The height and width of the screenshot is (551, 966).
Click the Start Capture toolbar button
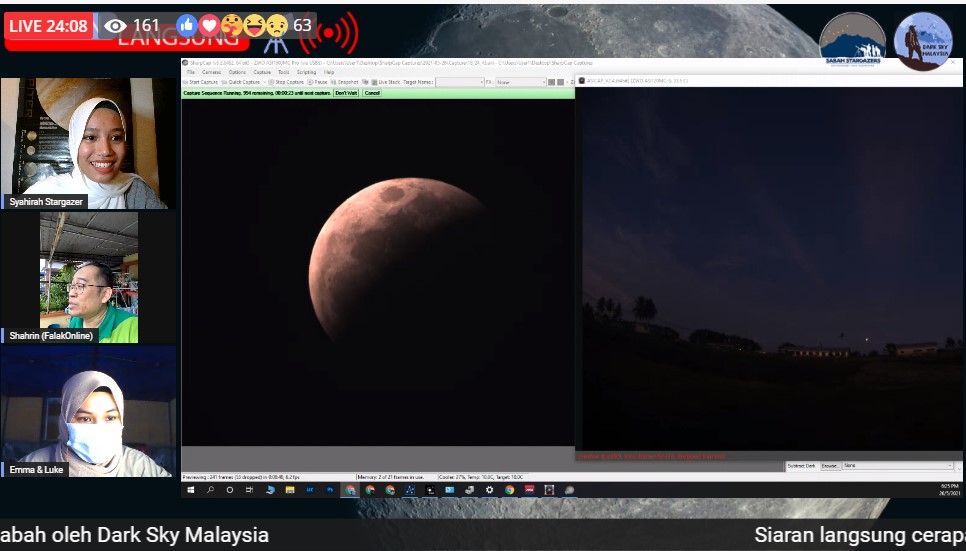[200, 82]
